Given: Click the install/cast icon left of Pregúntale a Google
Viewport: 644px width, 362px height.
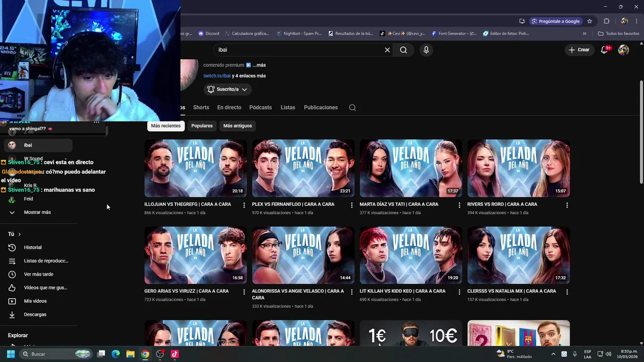Looking at the screenshot, I should tap(522, 21).
